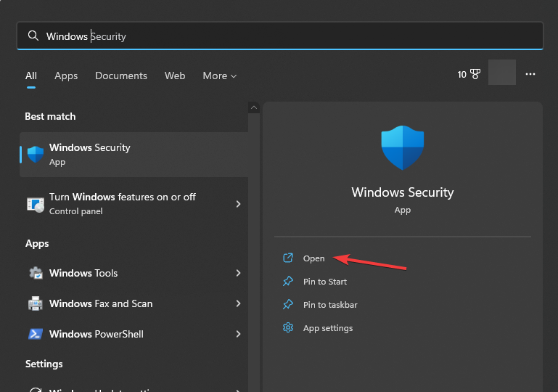This screenshot has height=392, width=558.
Task: Click the account profile picture tile
Action: pos(502,73)
